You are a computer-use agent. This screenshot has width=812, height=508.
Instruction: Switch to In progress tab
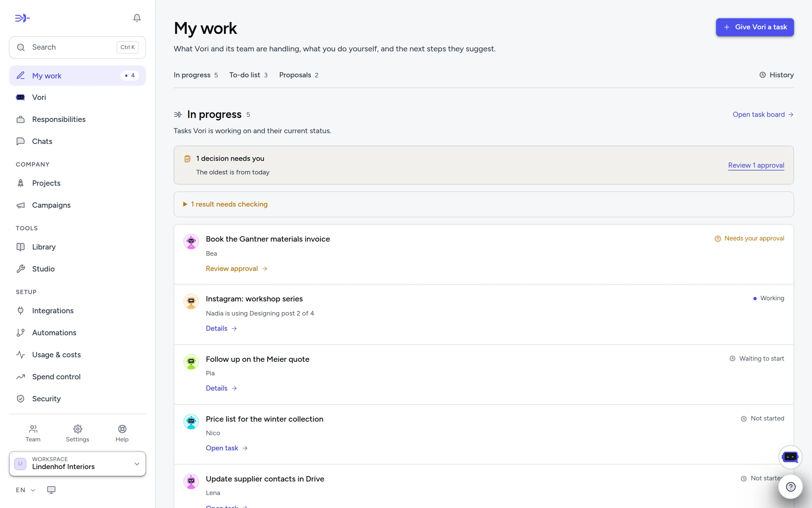pos(196,75)
